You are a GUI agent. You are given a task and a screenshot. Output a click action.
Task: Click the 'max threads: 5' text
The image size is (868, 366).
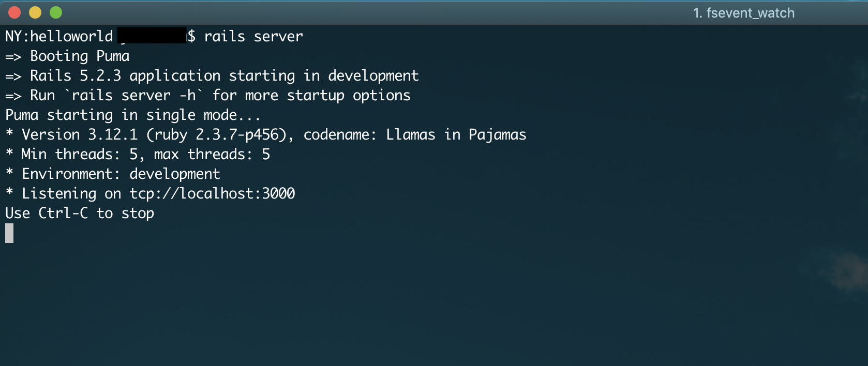click(212, 155)
